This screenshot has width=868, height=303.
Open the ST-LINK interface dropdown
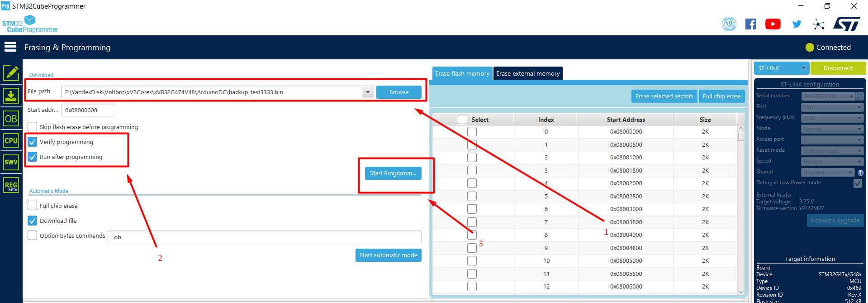803,68
